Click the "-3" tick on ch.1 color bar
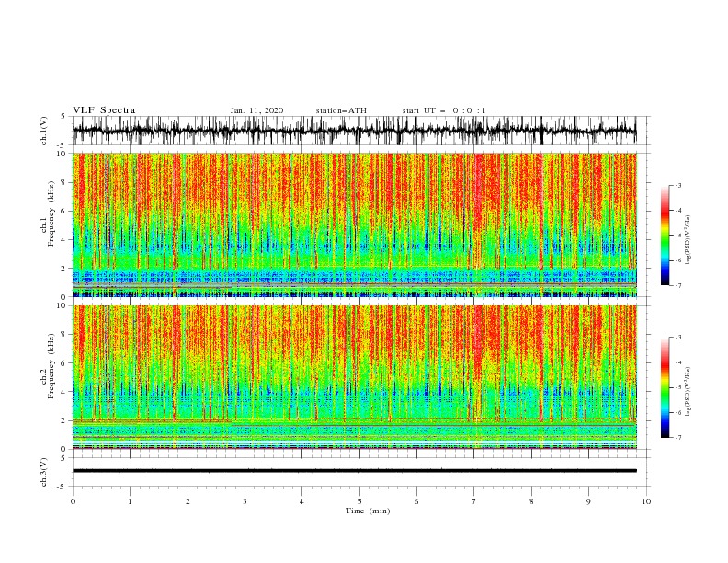This screenshot has width=728, height=563. pyautogui.click(x=677, y=185)
